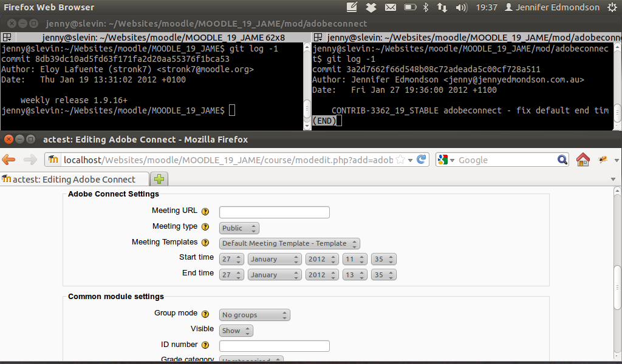Click the left terminal pane layout icon
Viewport: 622px width, 364px height.
[7, 38]
